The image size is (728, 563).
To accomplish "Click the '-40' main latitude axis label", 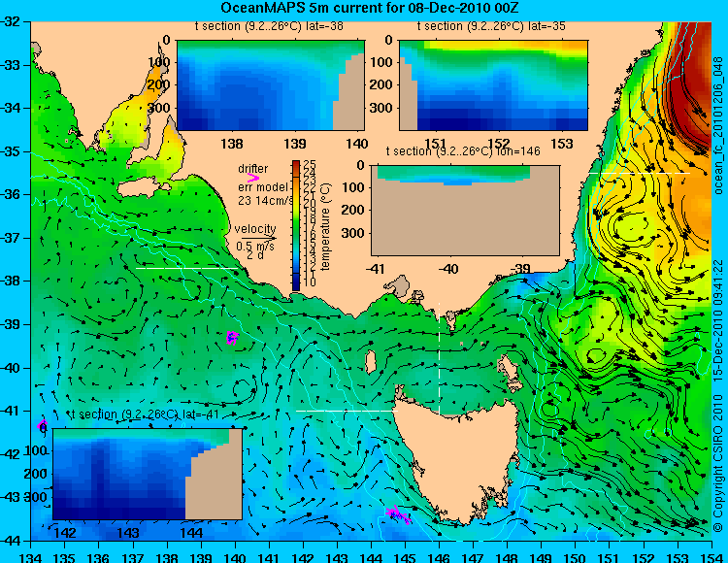I will [11, 368].
